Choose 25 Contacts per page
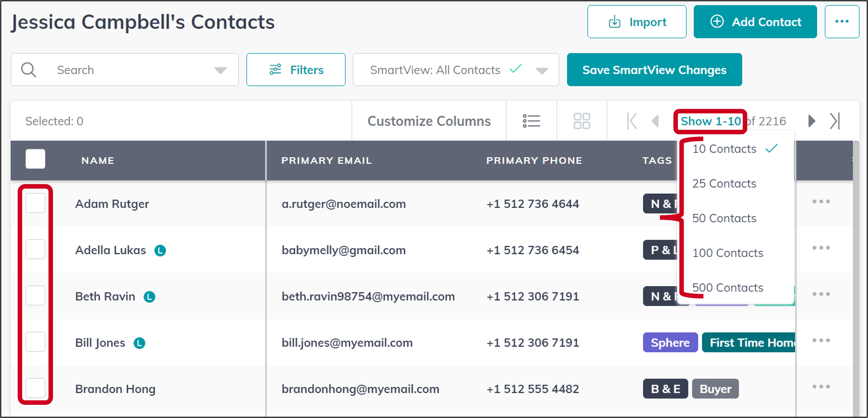 (724, 184)
